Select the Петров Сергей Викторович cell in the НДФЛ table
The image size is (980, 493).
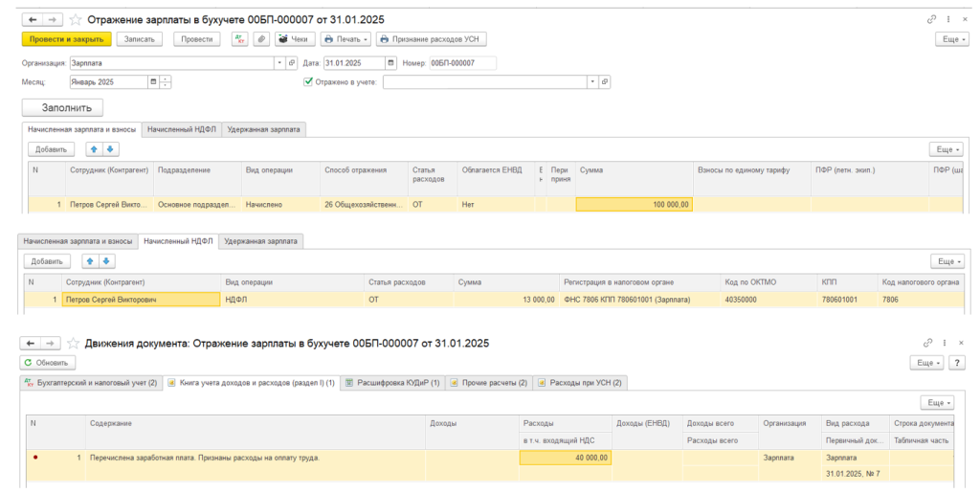point(142,300)
